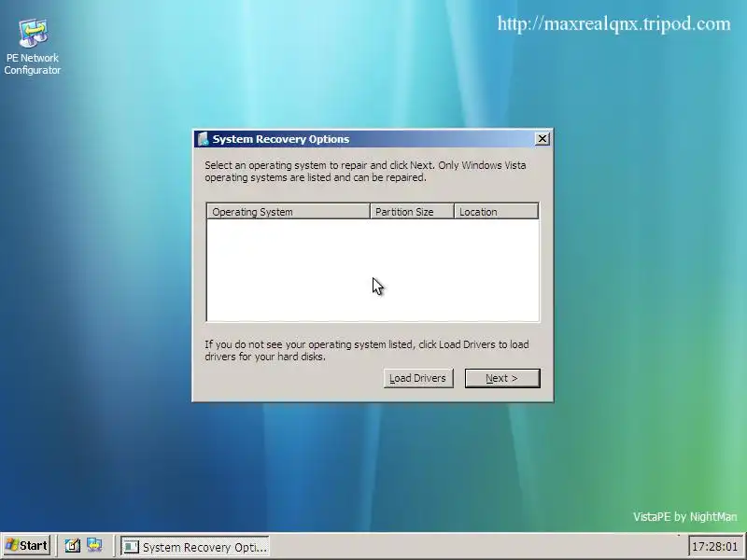
Task: Close the System Recovery Options dialog
Action: click(543, 139)
